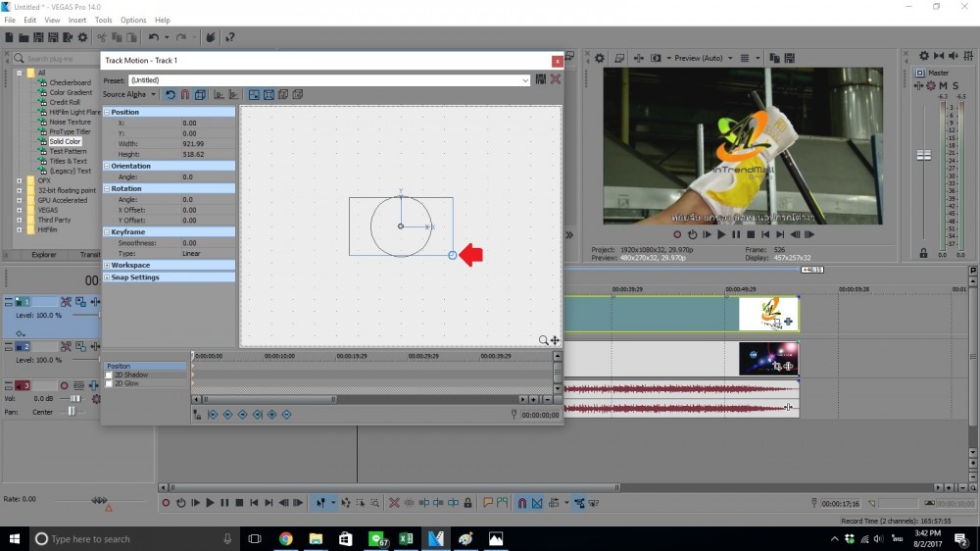980x551 pixels.
Task: Toggle Enable Snapping magnet in bottom toolbar
Action: coord(522,503)
